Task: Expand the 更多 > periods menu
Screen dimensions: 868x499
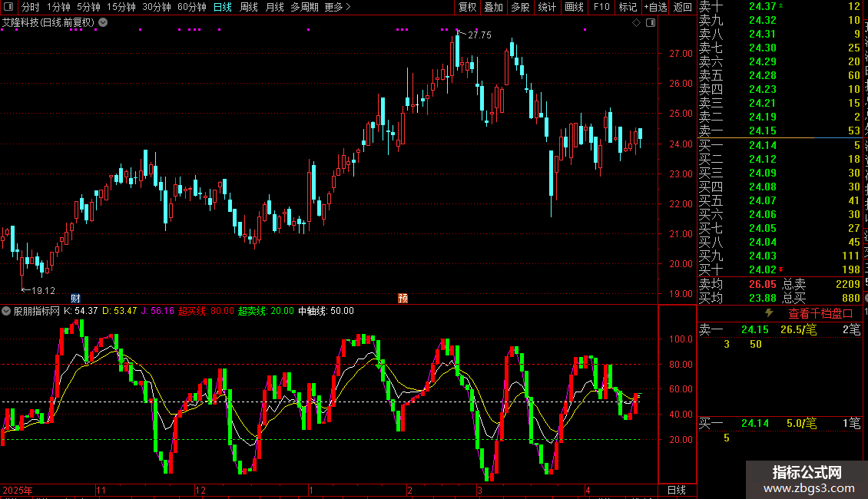Action: (338, 7)
